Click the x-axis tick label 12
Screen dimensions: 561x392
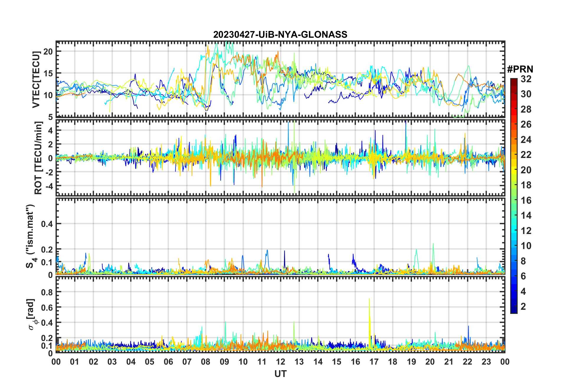pos(280,362)
